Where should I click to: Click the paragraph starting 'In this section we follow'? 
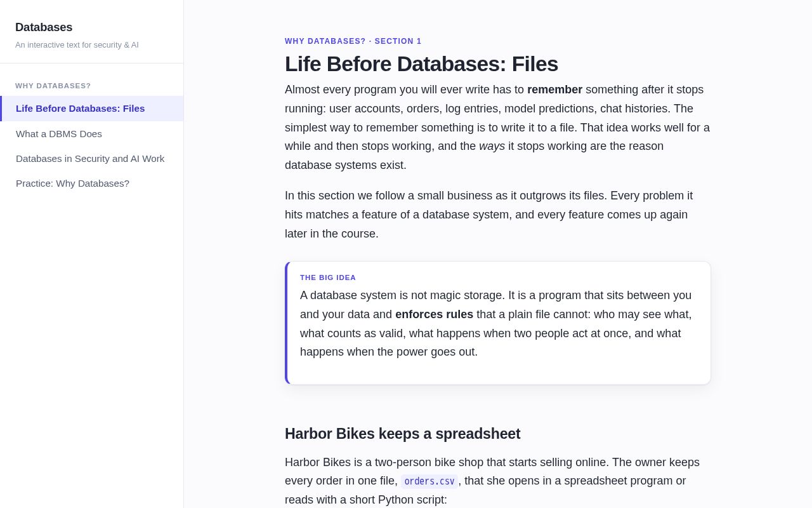coord(498,215)
